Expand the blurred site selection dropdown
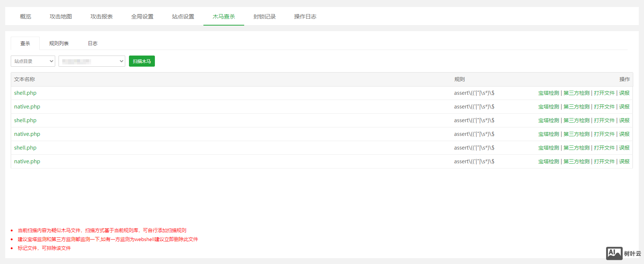 click(x=92, y=61)
